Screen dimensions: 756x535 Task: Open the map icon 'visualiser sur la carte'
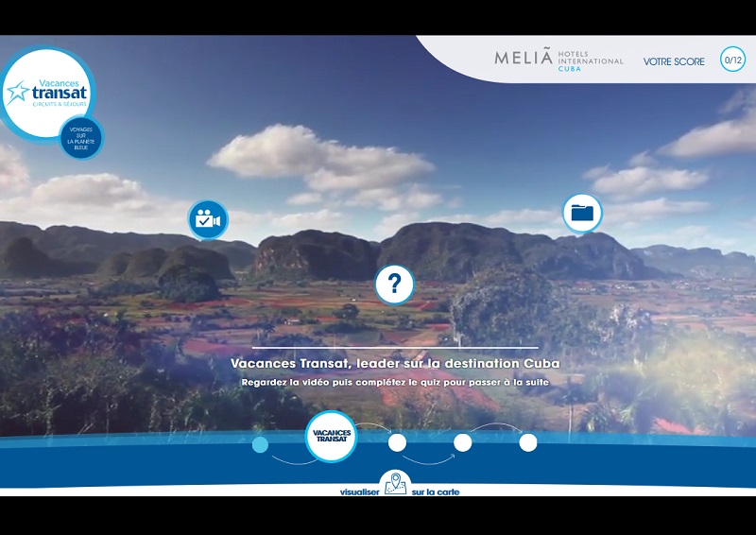point(395,483)
